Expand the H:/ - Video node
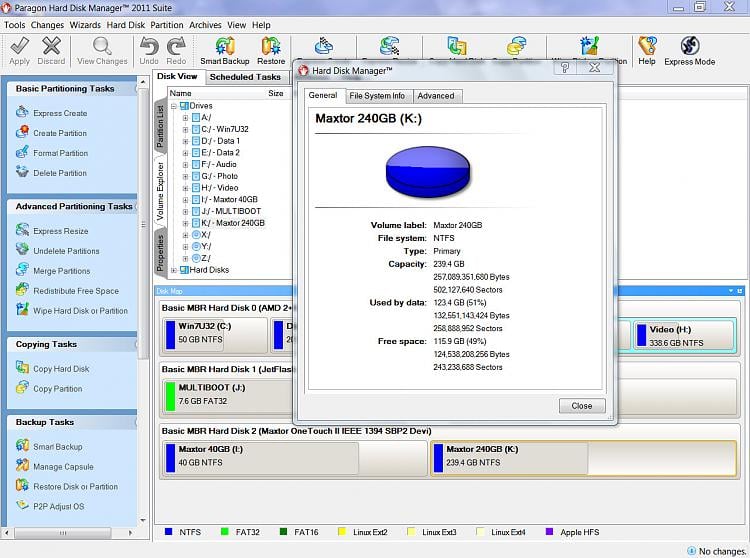The height and width of the screenshot is (558, 750). click(x=186, y=188)
